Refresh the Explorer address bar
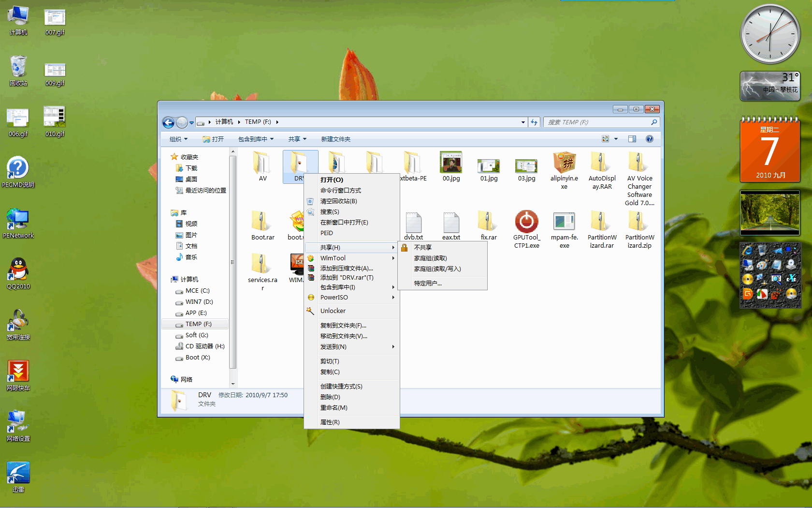Screen dimensions: 812x508 click(x=534, y=122)
